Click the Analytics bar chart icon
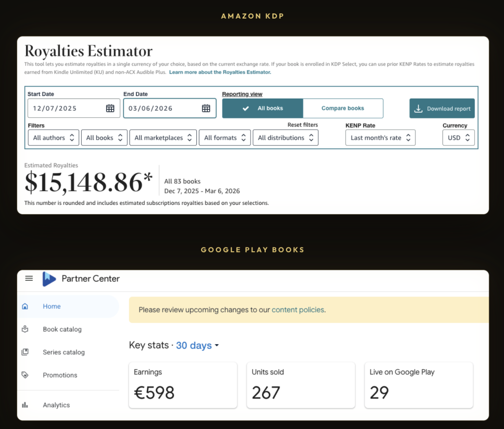The height and width of the screenshot is (429, 504). pyautogui.click(x=25, y=405)
